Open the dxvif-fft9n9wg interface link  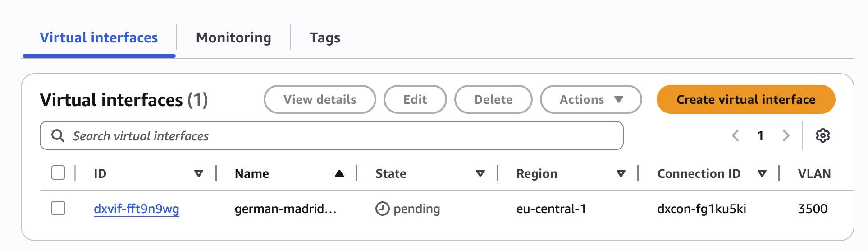coord(137,209)
